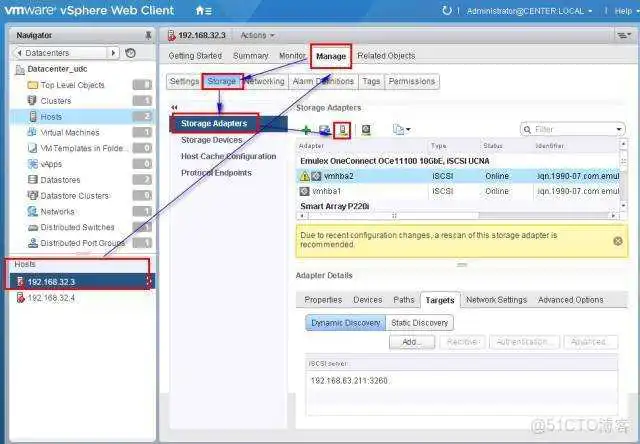Dismiss the yellow rescan recommendation banner
This screenshot has height=444, width=640.
618,240
